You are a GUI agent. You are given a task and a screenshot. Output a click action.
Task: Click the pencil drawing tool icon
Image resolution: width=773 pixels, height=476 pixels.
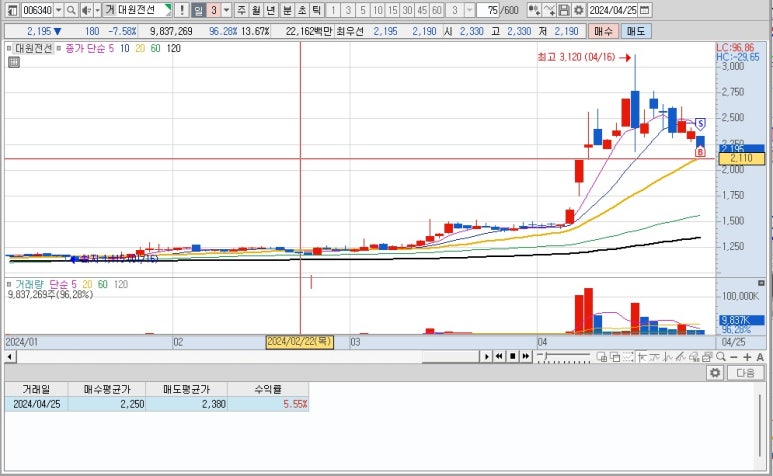[x=681, y=357]
